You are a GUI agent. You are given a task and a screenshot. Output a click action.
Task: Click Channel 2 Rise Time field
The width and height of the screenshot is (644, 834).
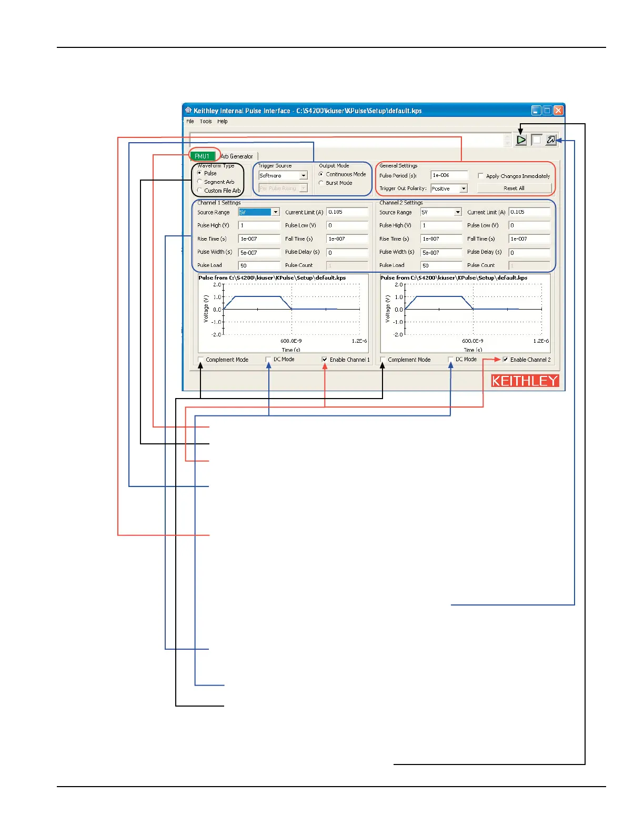click(x=441, y=239)
